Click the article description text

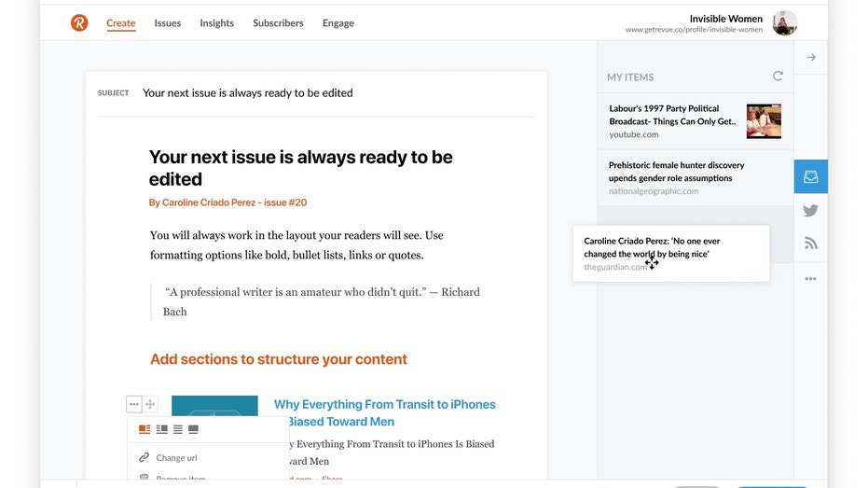pyautogui.click(x=392, y=453)
